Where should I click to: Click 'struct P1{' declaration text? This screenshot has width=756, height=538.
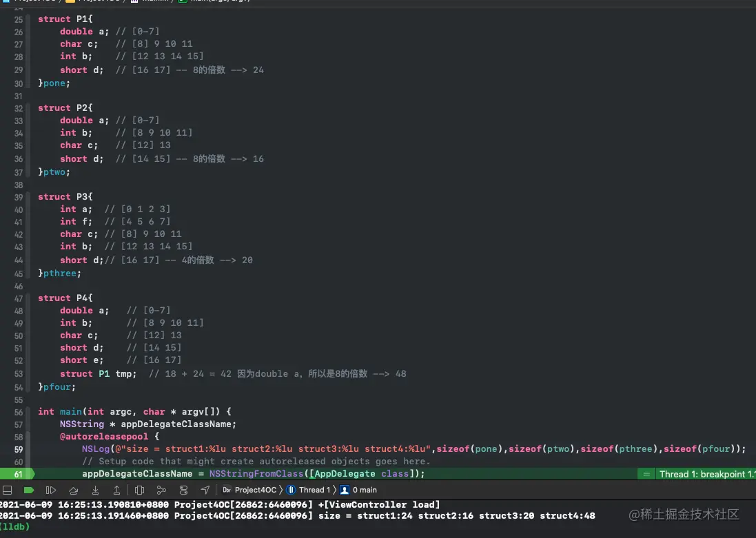tap(65, 19)
